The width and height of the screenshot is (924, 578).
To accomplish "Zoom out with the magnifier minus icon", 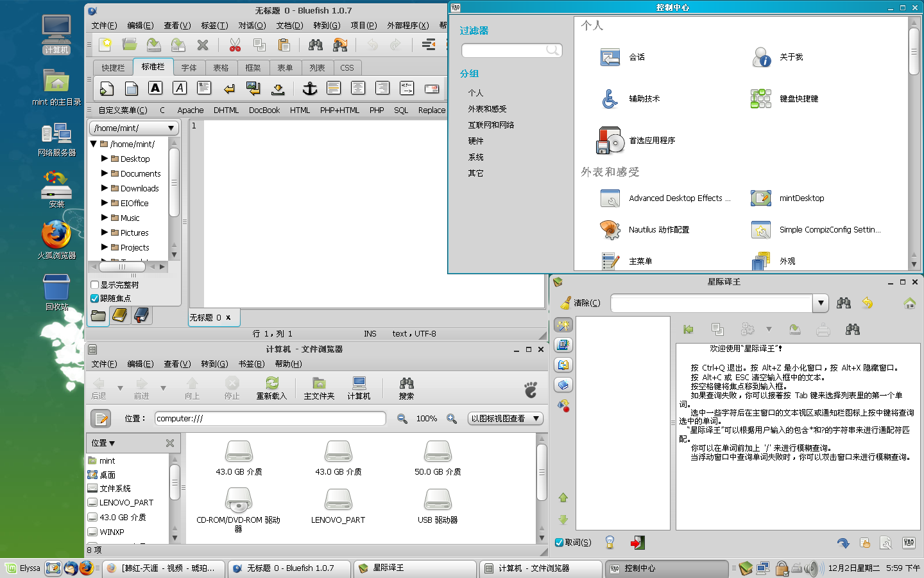I will coord(402,419).
